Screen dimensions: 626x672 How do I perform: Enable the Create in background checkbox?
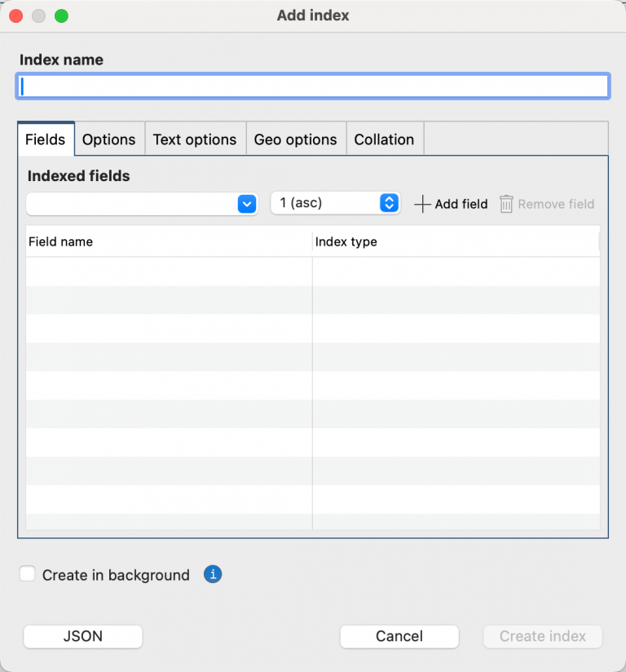click(27, 573)
